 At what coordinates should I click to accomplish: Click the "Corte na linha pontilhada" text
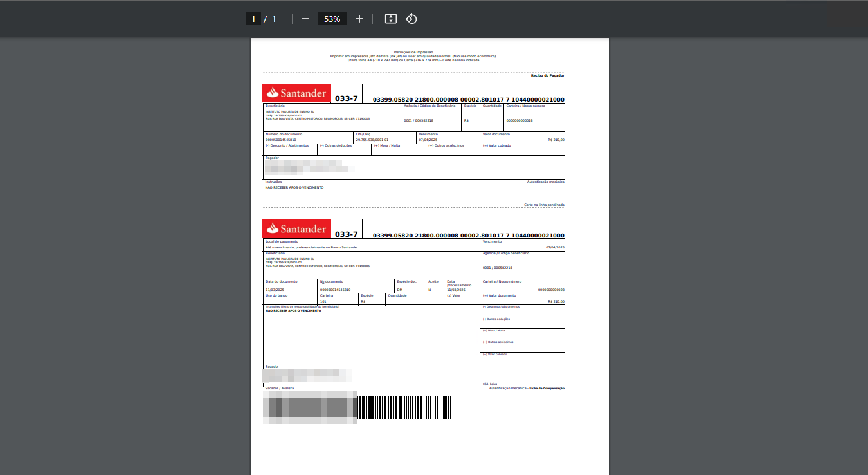click(544, 205)
